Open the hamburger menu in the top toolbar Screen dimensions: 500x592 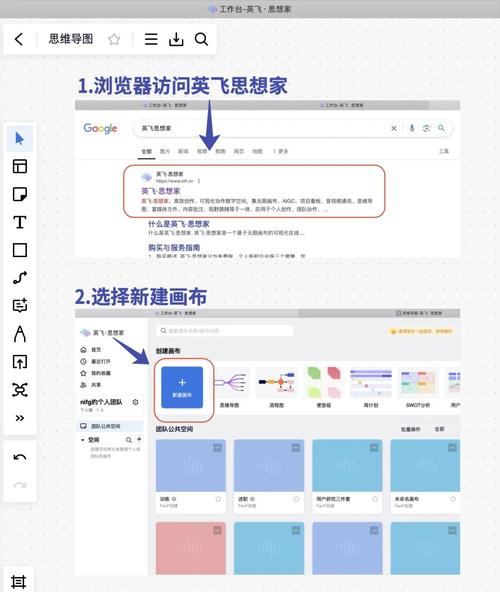[x=151, y=39]
